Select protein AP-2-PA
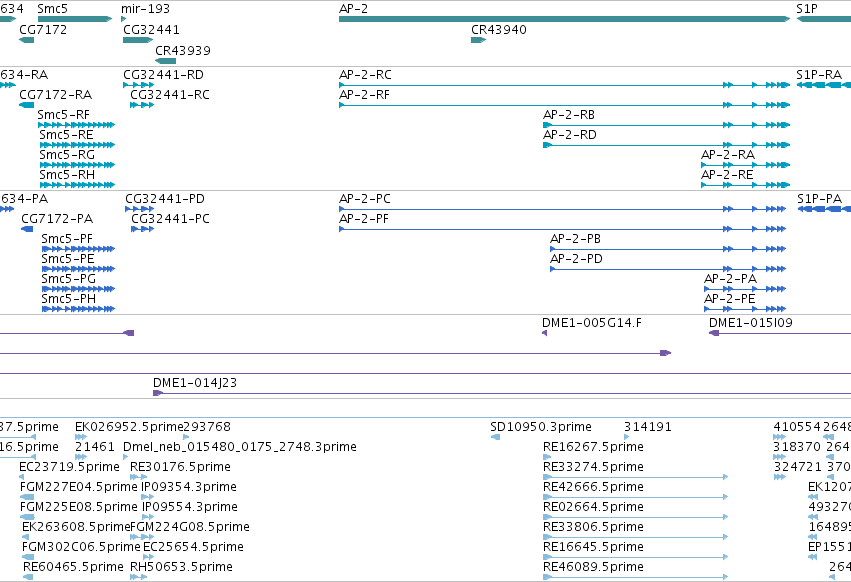 745,289
